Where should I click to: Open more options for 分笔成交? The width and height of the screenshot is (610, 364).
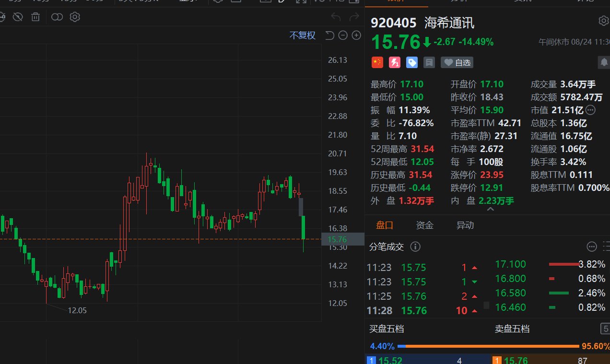592,247
